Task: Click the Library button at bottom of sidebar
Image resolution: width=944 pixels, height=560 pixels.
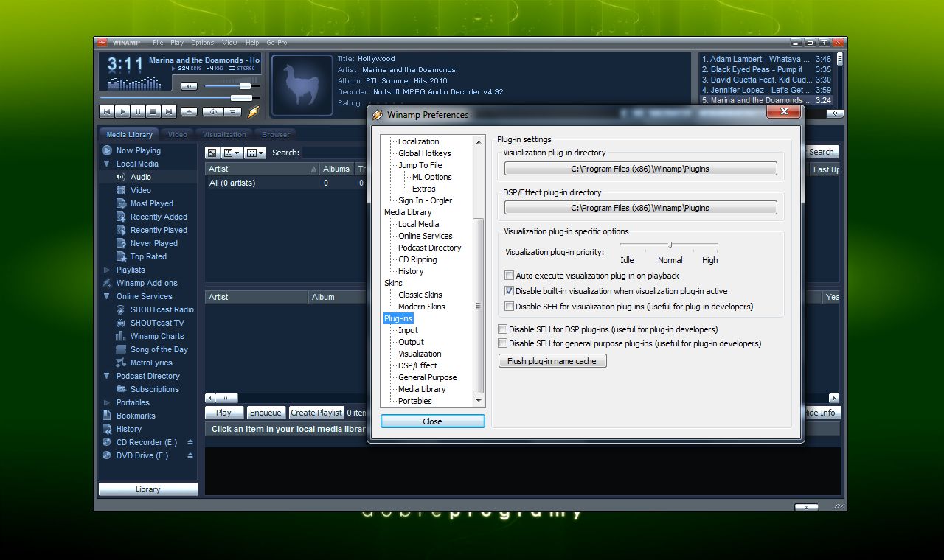Action: [147, 489]
